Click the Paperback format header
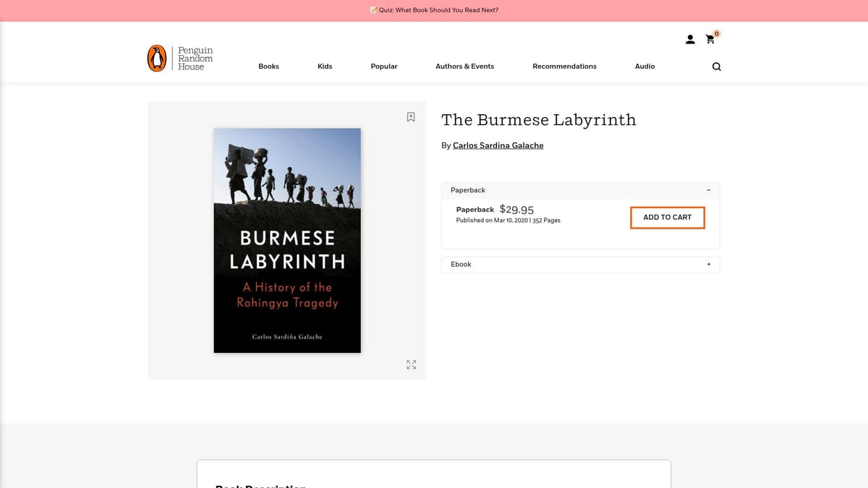Image resolution: width=868 pixels, height=488 pixels. tap(580, 190)
